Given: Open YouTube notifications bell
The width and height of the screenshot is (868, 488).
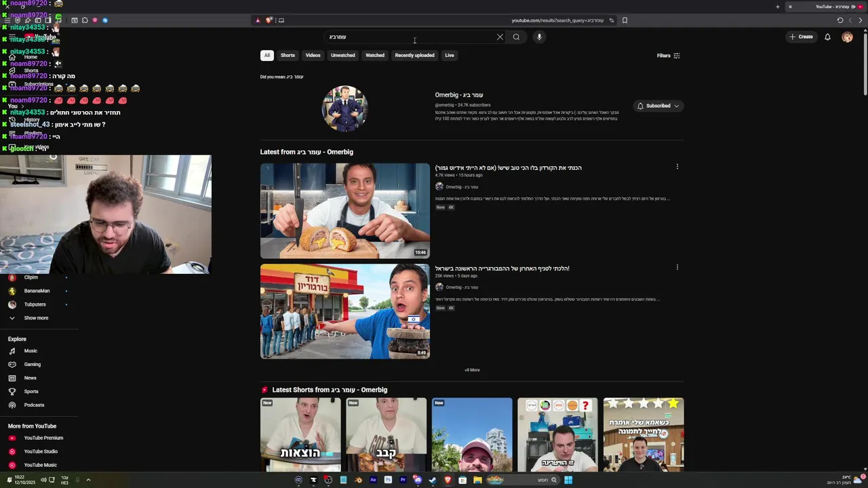Looking at the screenshot, I should click(x=827, y=37).
